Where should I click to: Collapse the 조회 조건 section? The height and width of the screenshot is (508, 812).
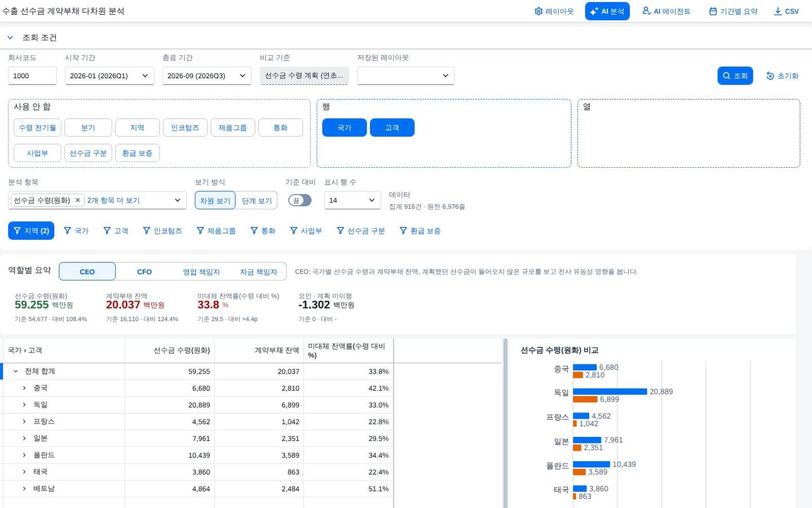(10, 38)
